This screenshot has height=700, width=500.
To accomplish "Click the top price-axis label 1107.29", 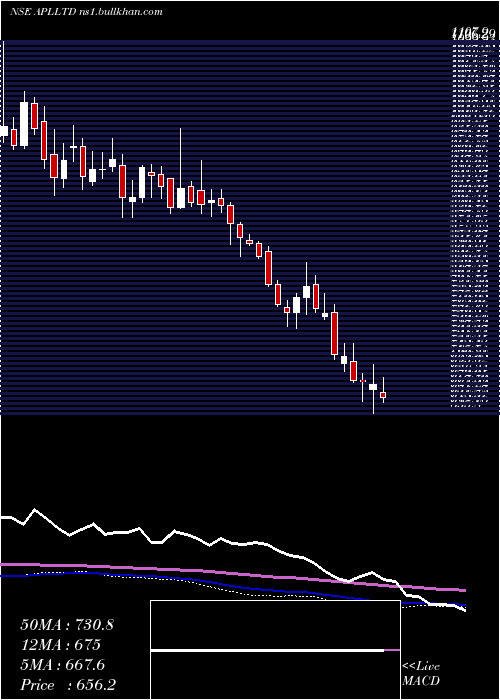I will pos(473,32).
